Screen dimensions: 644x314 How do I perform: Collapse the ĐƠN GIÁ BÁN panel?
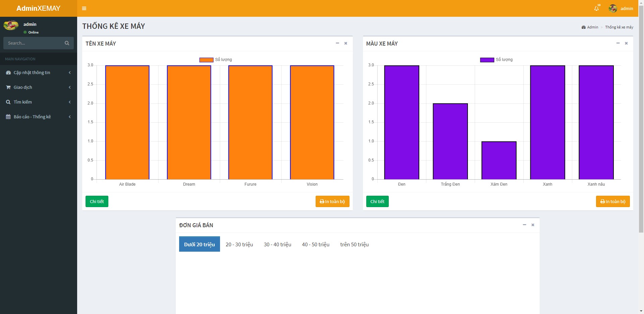524,225
